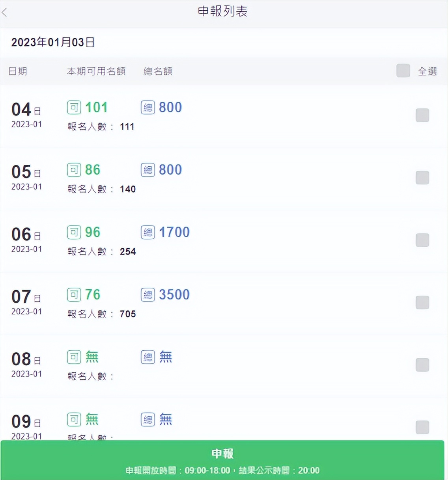Check the checkbox for January 7
448x480 pixels.
[x=422, y=302]
